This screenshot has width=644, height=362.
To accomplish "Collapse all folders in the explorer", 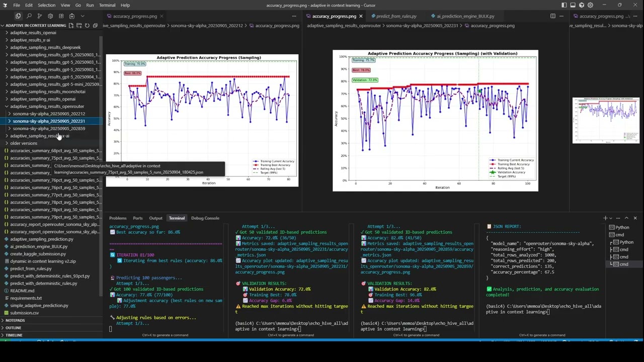I will (x=95, y=25).
